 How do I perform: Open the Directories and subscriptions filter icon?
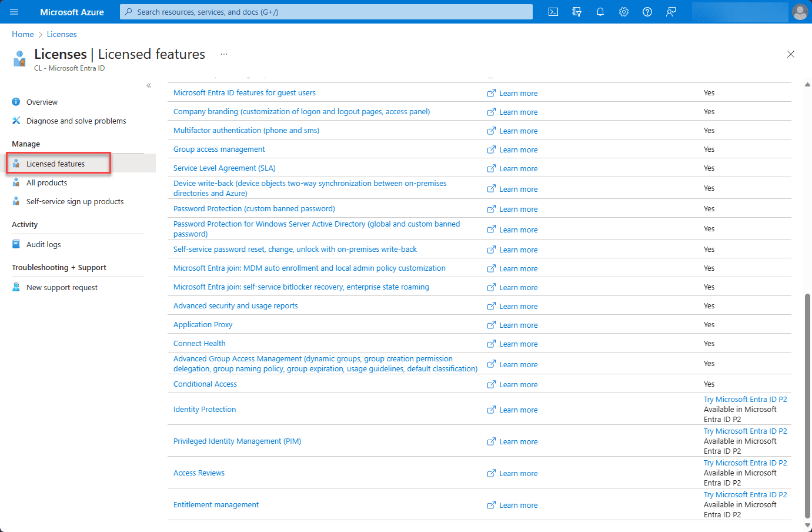tap(577, 12)
